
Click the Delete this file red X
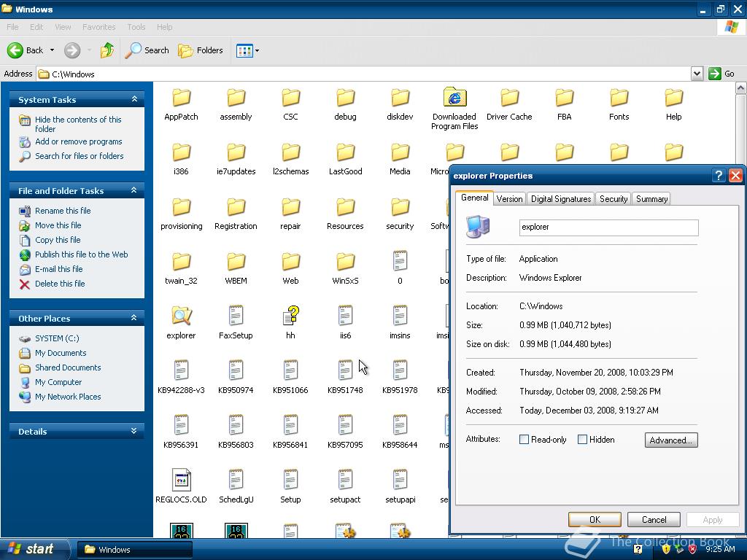pyautogui.click(x=25, y=284)
